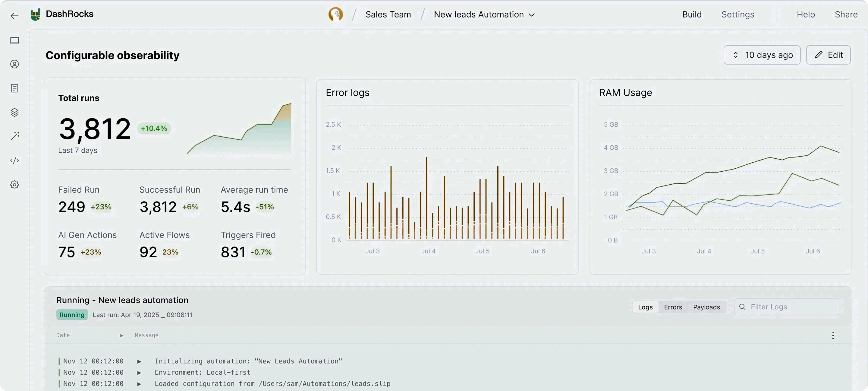Screen dimensions: 868x391
Task: Click the user avatar in breadcrumb
Action: point(335,14)
